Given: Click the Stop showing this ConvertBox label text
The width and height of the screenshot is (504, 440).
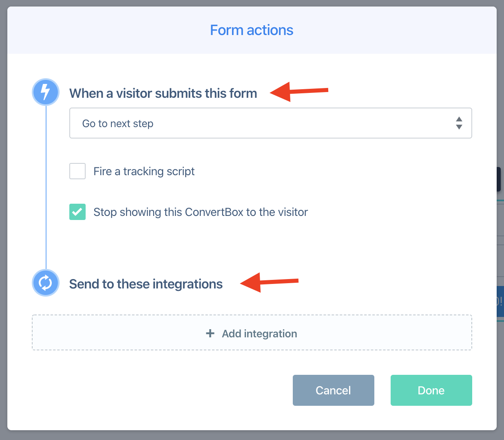Looking at the screenshot, I should (x=201, y=212).
